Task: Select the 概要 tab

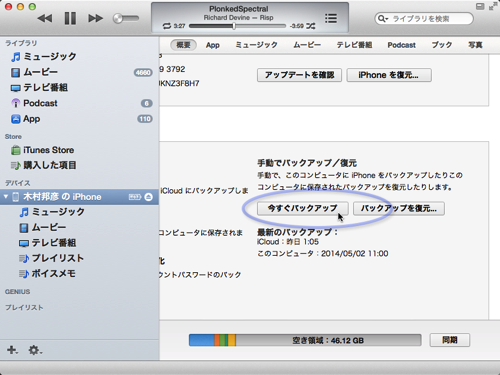Action: click(183, 45)
